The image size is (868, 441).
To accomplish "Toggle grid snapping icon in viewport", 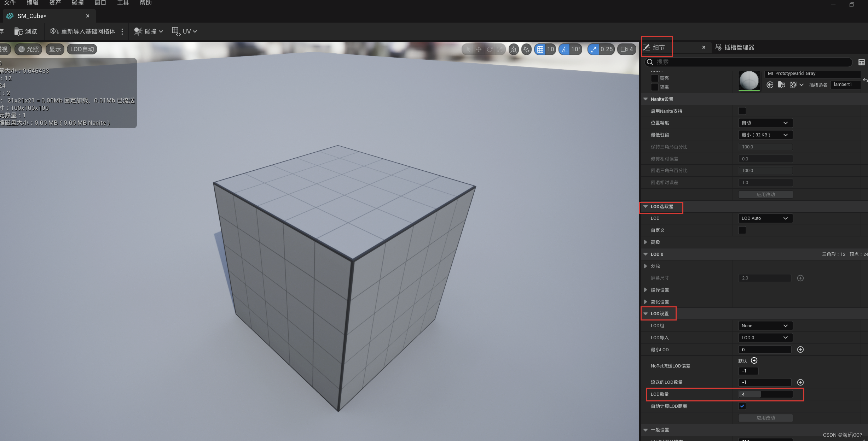I will [540, 49].
